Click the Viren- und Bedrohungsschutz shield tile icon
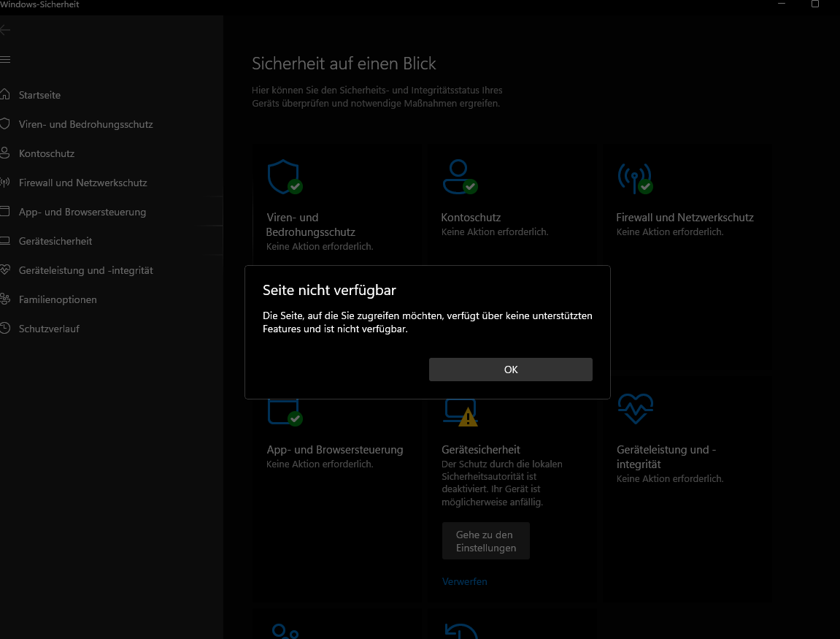840x639 pixels. [x=283, y=177]
